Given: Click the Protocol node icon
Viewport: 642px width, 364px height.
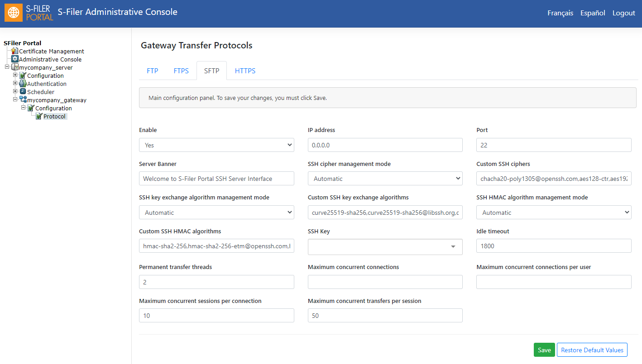Looking at the screenshot, I should point(39,116).
